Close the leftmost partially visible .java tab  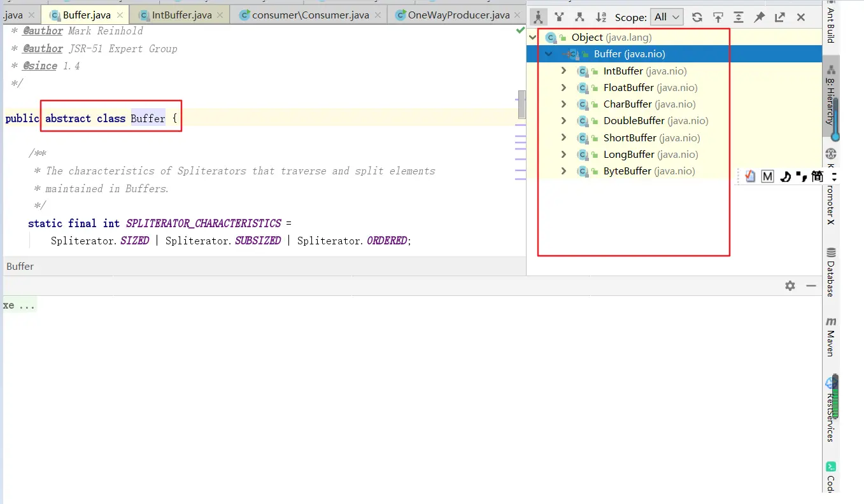click(x=31, y=15)
